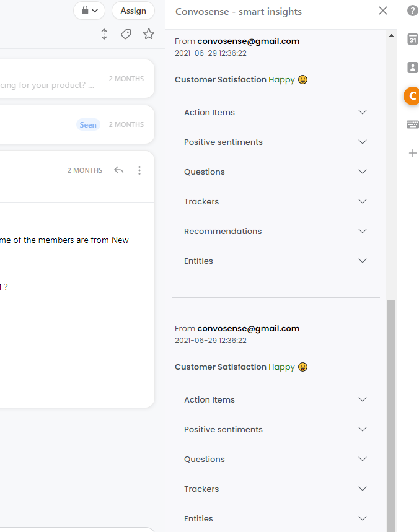419x532 pixels.
Task: Click the tag label icon
Action: pyautogui.click(x=126, y=34)
